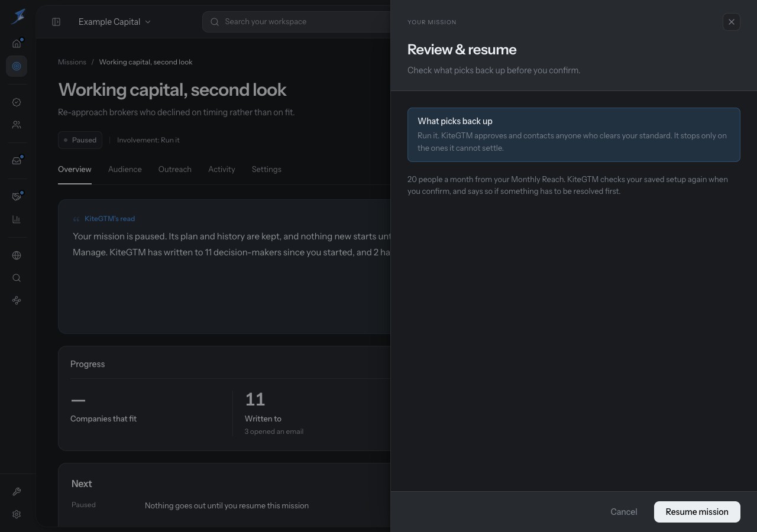
Task: Open the globe icon in sidebar
Action: (x=17, y=255)
